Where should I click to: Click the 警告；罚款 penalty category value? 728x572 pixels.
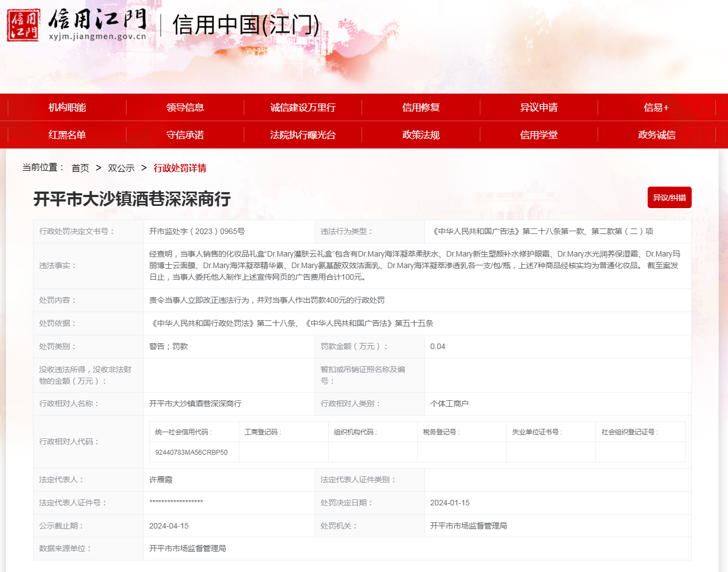click(x=168, y=346)
